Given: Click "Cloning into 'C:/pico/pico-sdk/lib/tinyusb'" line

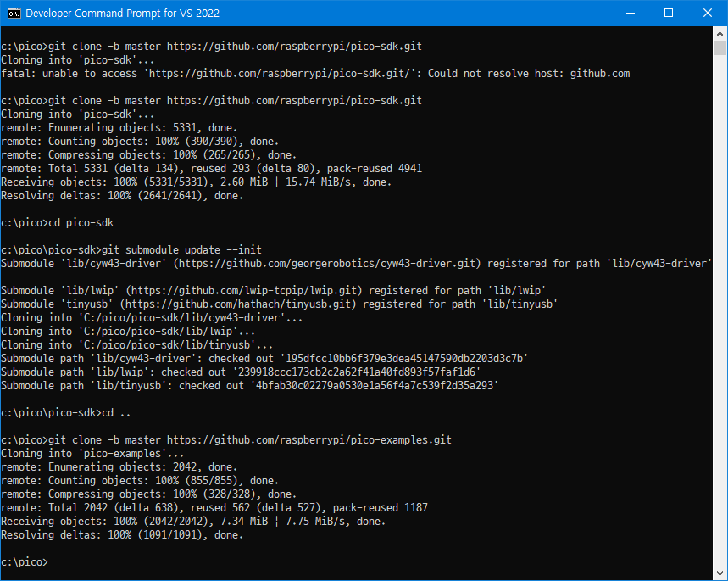Looking at the screenshot, I should click(137, 344).
